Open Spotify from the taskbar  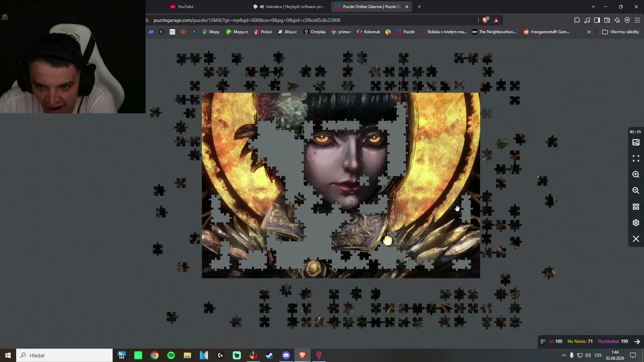171,355
